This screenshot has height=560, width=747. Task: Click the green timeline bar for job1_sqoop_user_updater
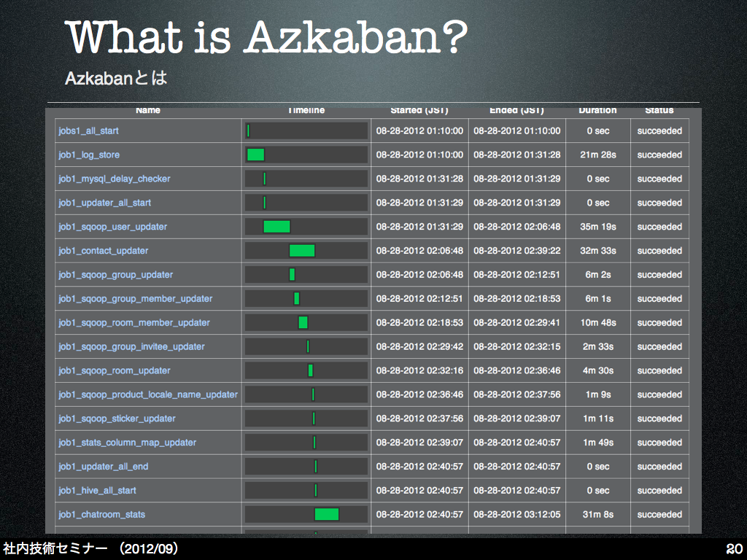click(276, 227)
